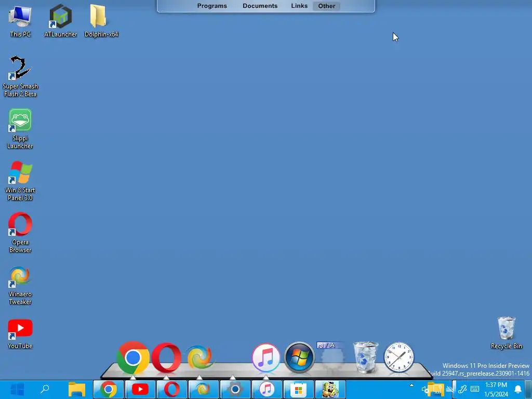Open the pen menu tray icon
This screenshot has height=399, width=532.
[x=462, y=389]
